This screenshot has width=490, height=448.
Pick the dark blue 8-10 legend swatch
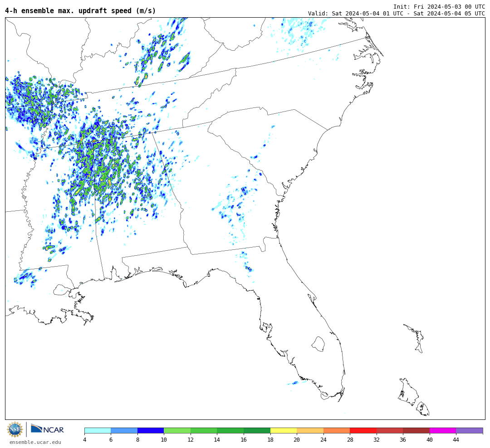point(151,430)
